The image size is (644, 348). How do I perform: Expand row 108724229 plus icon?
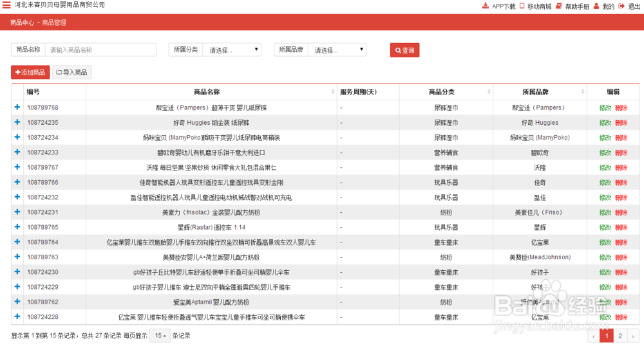pos(17,286)
